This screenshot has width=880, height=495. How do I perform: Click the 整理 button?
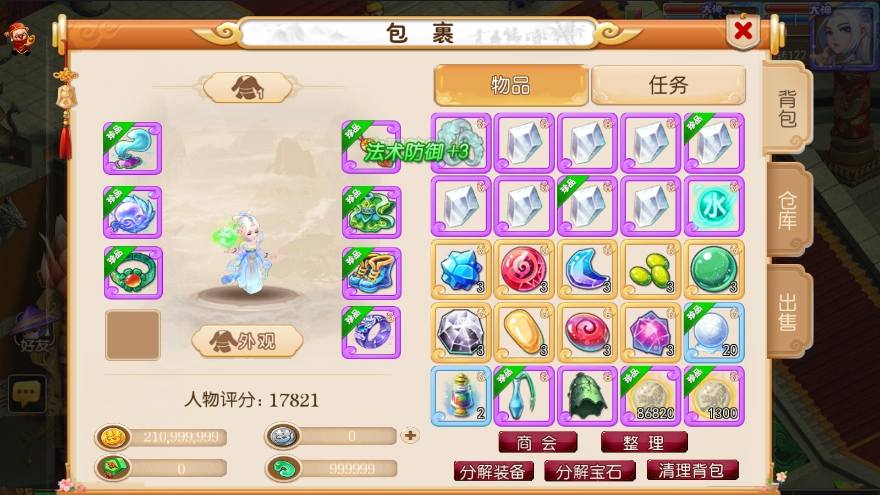point(644,443)
